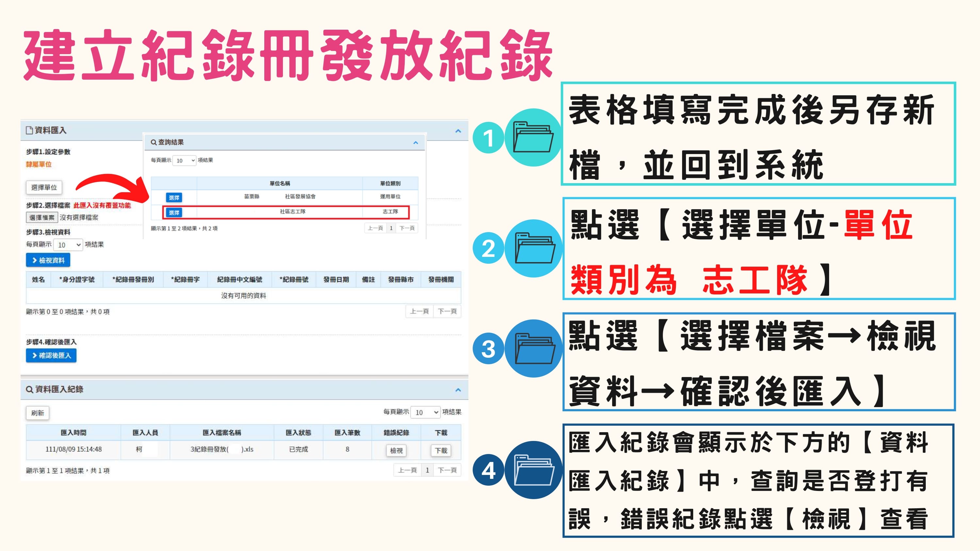
Task: Open the 每頁顯示 dropdown under 步驟3.檢視資料
Action: coord(68,245)
